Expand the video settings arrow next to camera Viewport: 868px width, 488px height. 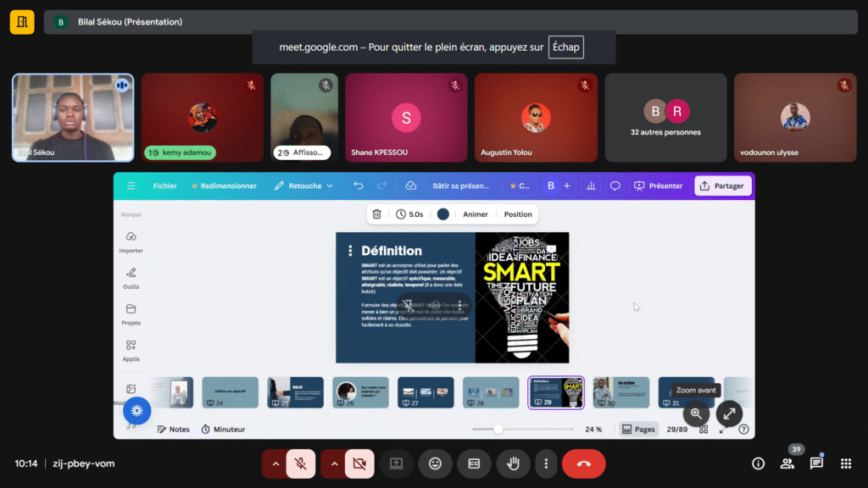coord(334,463)
